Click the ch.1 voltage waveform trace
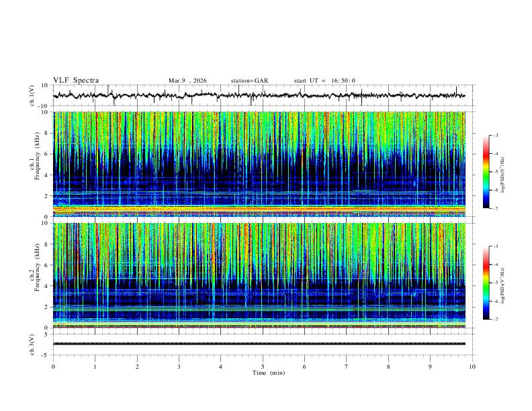 259,95
